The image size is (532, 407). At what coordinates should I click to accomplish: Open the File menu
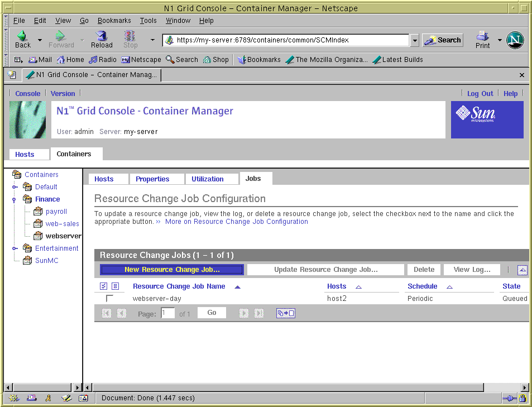(19, 21)
